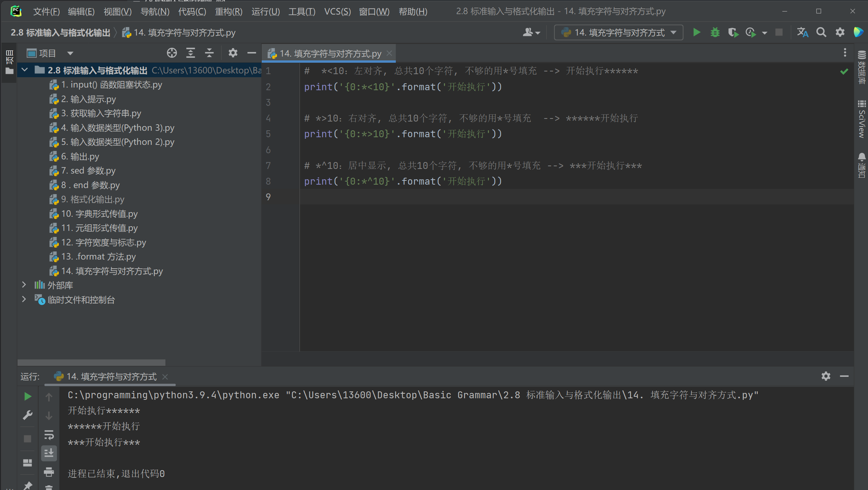Image resolution: width=868 pixels, height=490 pixels.
Task: Open the Notifications side panel
Action: [x=862, y=165]
